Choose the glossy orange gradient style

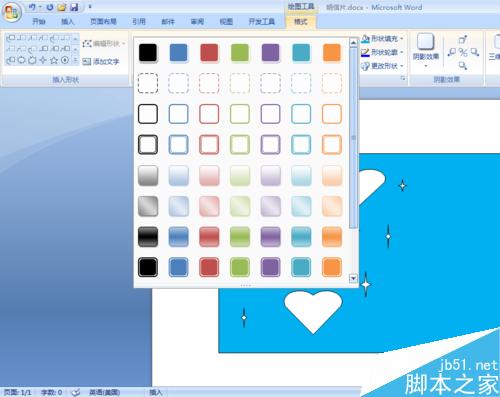(332, 237)
